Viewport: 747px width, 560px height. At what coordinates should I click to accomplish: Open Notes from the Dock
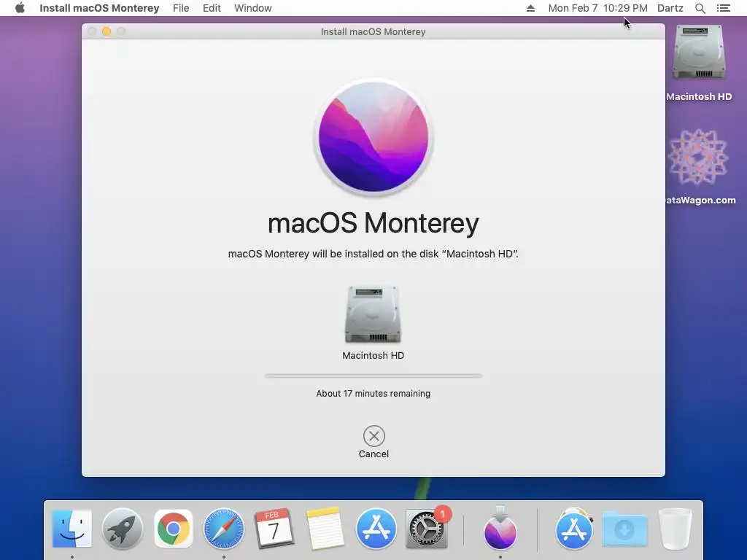coord(325,529)
